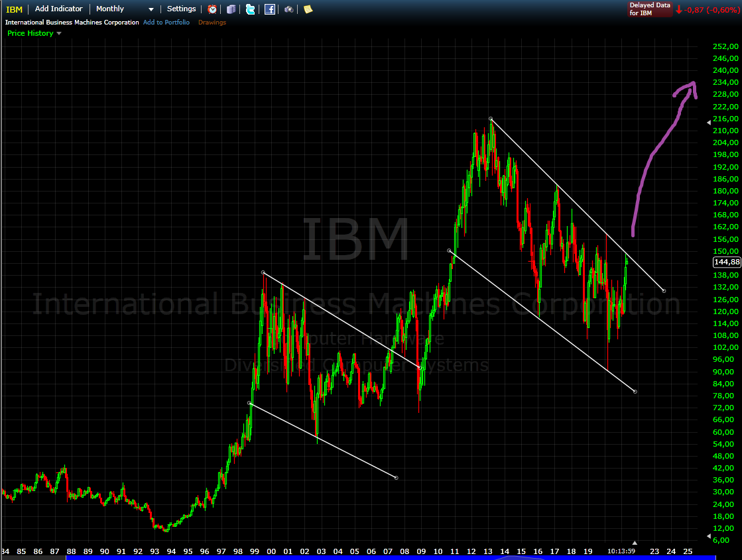Click International Business Machines Corporation name text

pos(72,23)
